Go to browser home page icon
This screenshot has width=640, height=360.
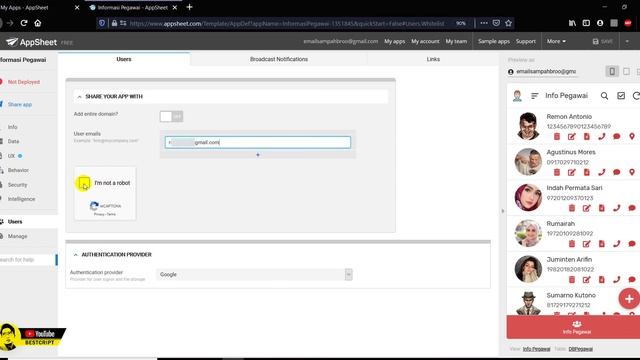[38, 23]
